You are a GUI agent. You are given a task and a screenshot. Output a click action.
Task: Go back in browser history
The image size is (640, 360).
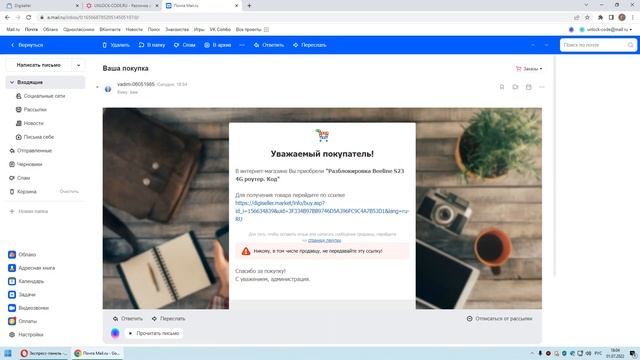click(x=7, y=18)
